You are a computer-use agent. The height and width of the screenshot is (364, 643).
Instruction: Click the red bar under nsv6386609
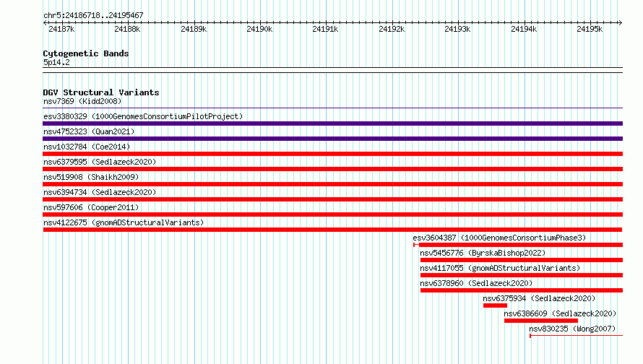point(541,321)
